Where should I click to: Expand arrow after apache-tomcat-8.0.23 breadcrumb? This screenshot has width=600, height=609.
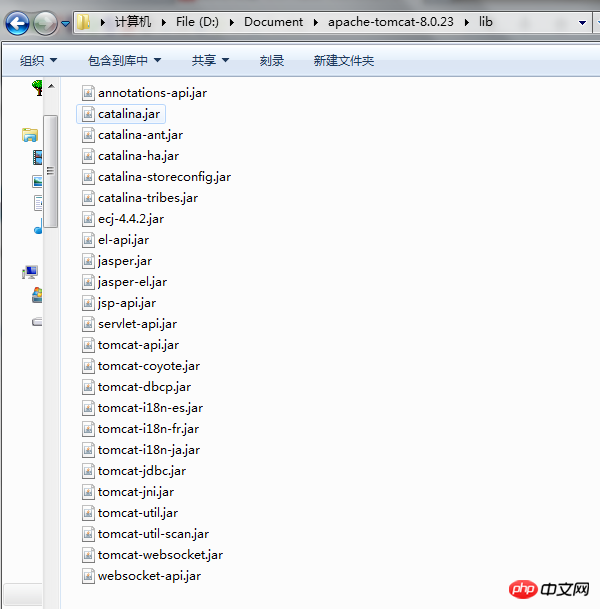click(x=467, y=23)
